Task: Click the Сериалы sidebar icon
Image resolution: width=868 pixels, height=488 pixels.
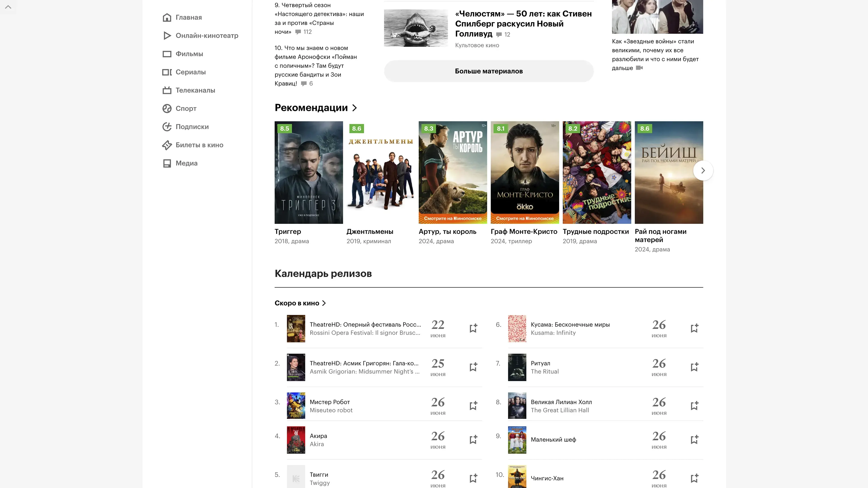Action: [167, 72]
